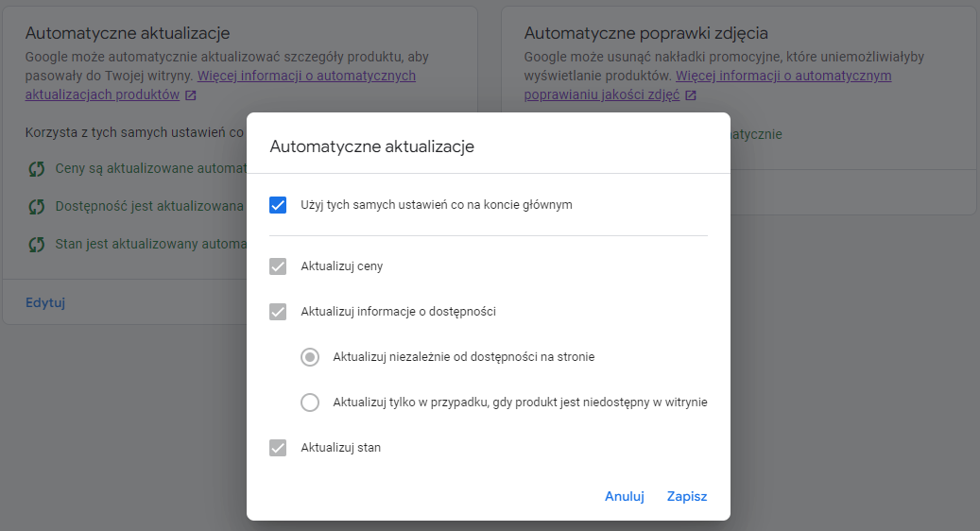Click sync icon beside 'Ceny są aktualizowane'
The height and width of the screenshot is (531, 980).
(x=37, y=169)
